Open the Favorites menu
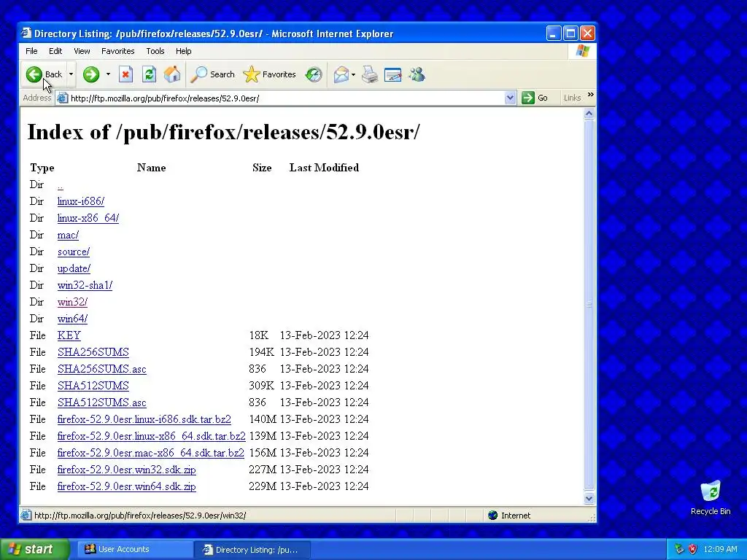747x560 pixels. coord(117,51)
